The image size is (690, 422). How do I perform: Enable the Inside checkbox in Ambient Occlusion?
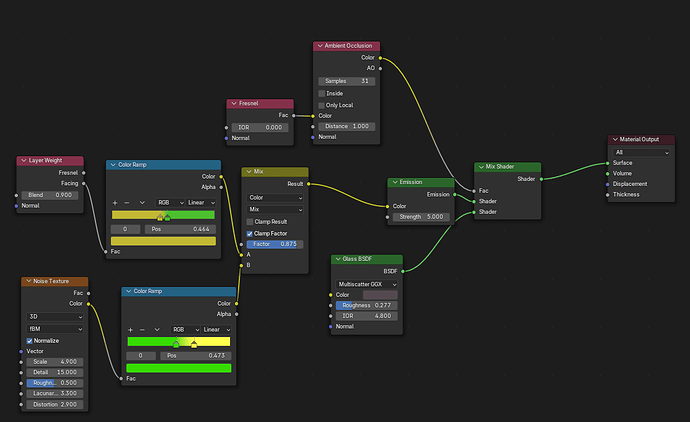pyautogui.click(x=322, y=93)
